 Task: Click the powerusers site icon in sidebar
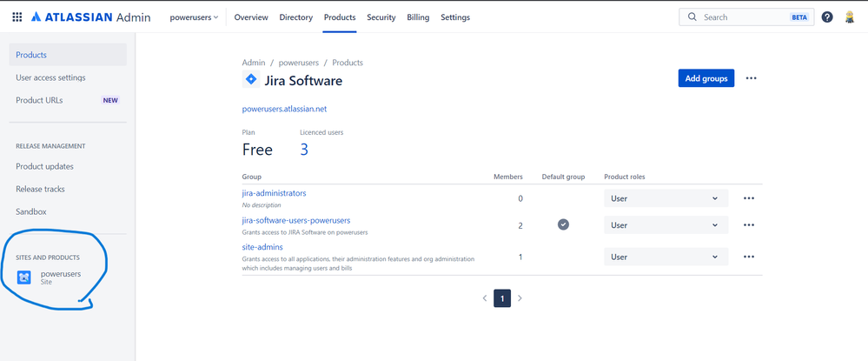[x=24, y=277]
